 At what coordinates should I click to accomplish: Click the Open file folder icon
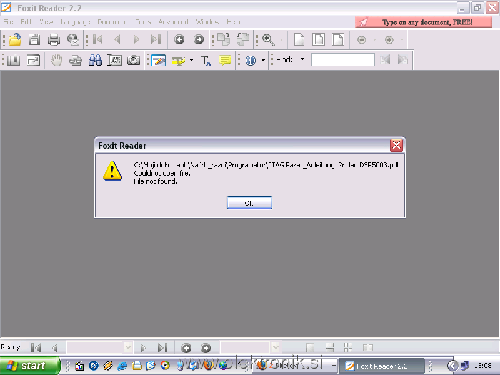[x=15, y=40]
